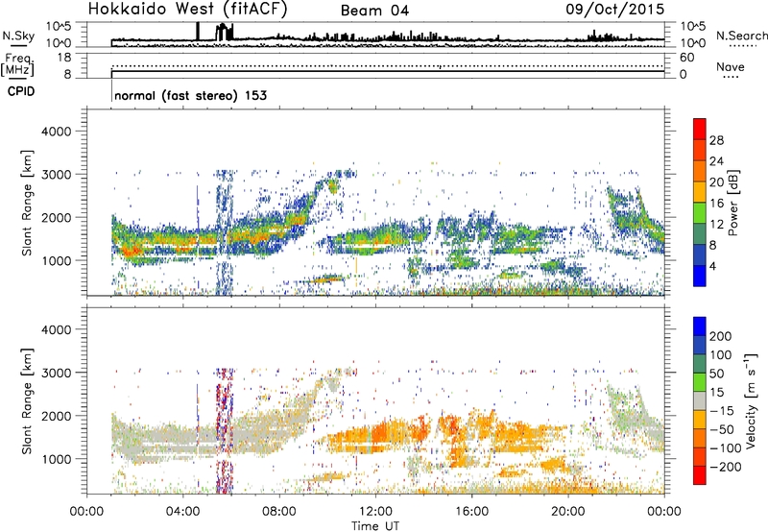Click the velocity panel 'Slant Range [km]' label

(x=27, y=401)
